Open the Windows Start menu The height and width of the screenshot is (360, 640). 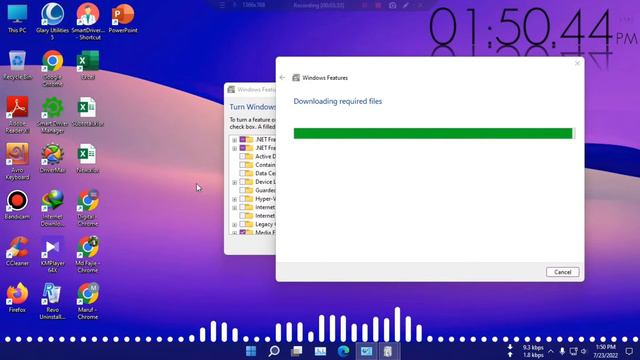[251, 351]
